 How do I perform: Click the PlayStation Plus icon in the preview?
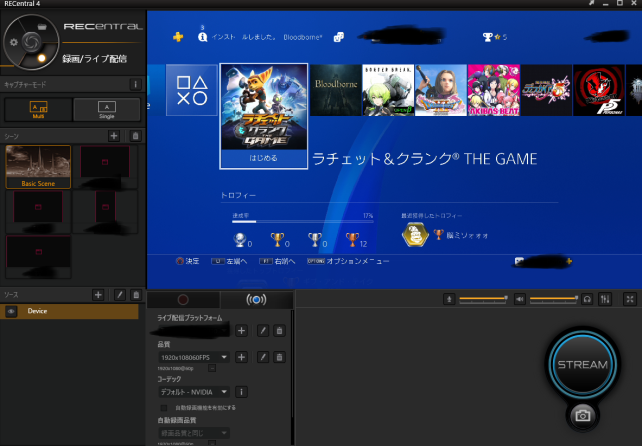click(178, 37)
